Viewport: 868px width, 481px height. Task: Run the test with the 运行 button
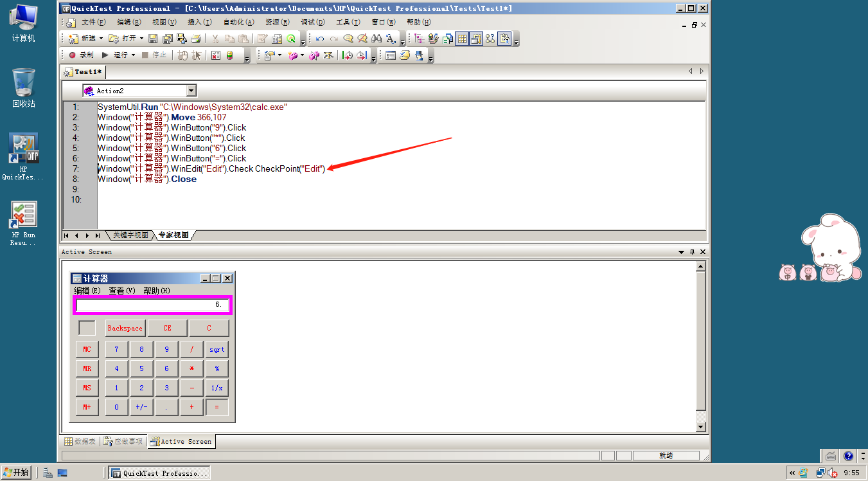(115, 55)
